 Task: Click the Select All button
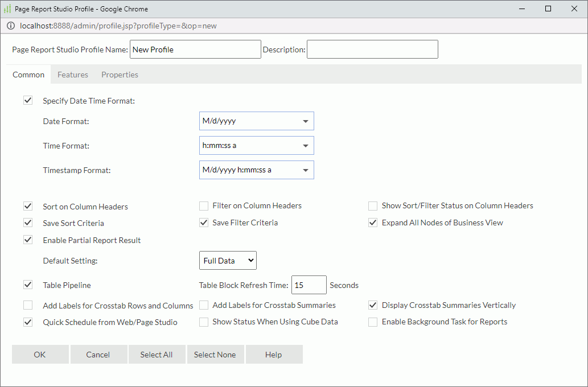pos(157,355)
